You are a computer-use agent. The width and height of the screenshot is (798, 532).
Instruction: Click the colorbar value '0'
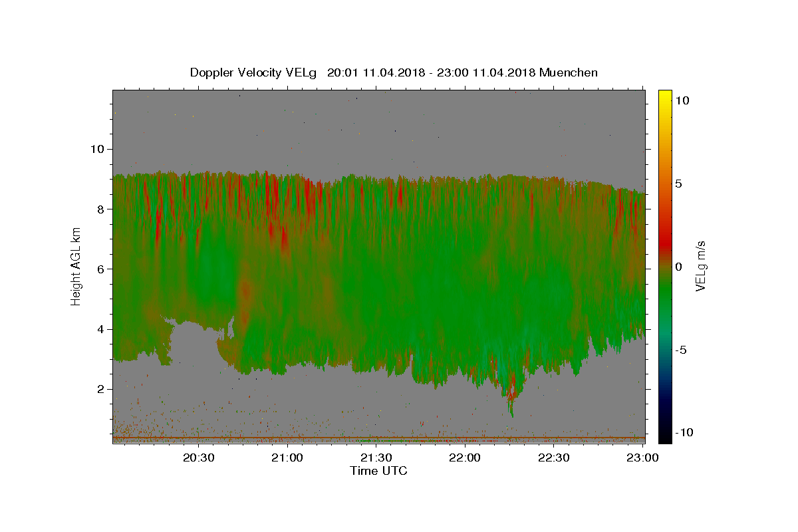coord(680,267)
